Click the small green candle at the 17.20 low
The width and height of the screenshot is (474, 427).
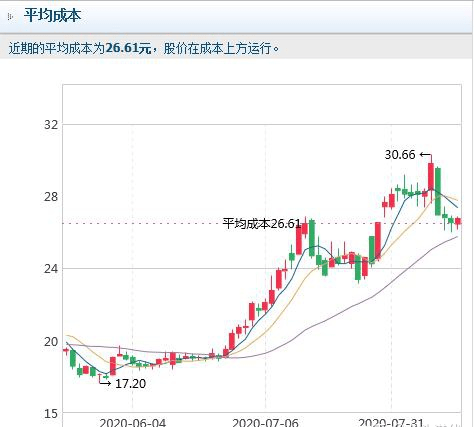pyautogui.click(x=106, y=377)
